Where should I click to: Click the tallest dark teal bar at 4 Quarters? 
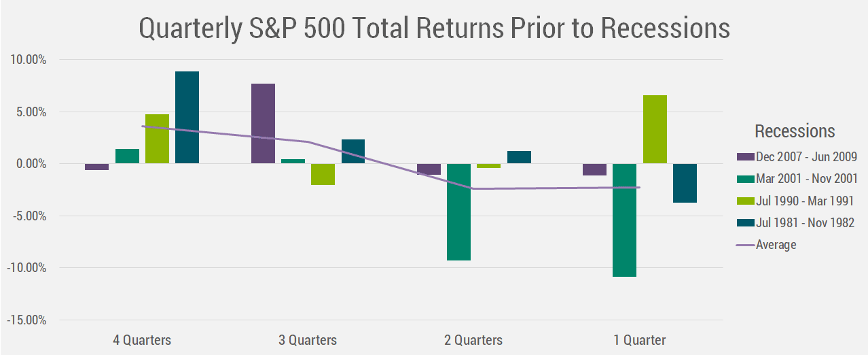[x=187, y=118]
